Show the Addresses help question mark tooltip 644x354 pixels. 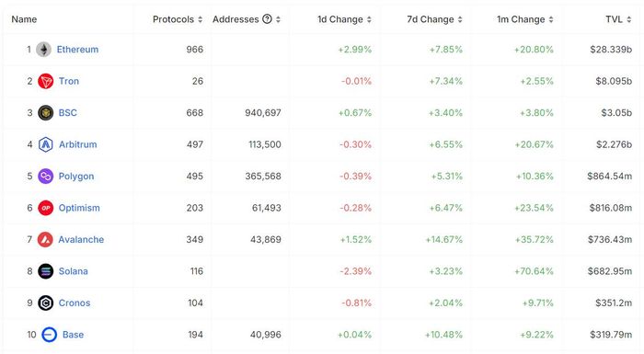[267, 19]
